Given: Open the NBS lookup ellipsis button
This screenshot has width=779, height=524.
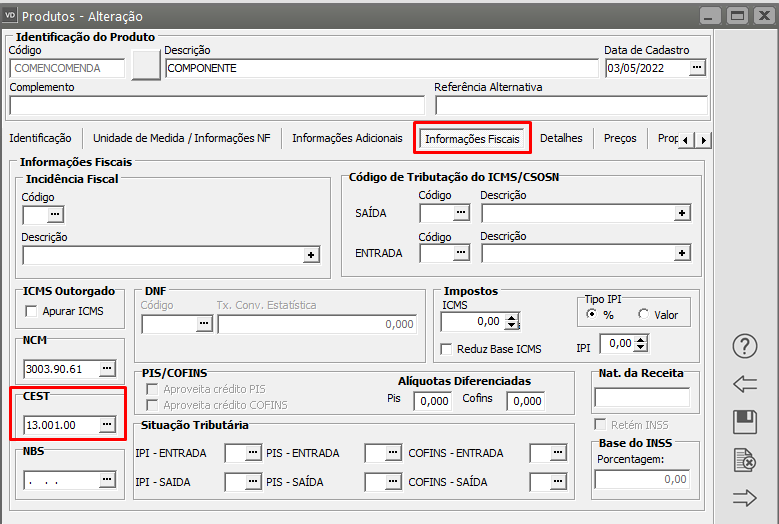Looking at the screenshot, I should coord(107,480).
